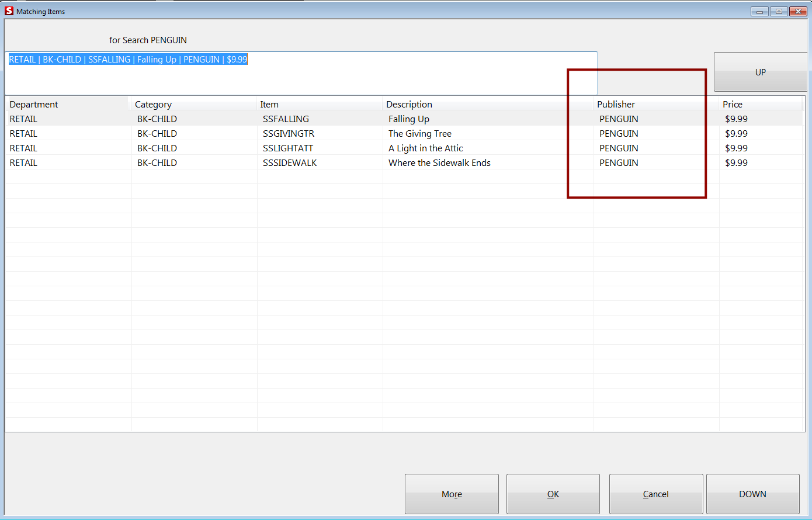Click the BK-CHILD category cell for SSLIGHTATT
This screenshot has width=812, height=520.
click(157, 148)
